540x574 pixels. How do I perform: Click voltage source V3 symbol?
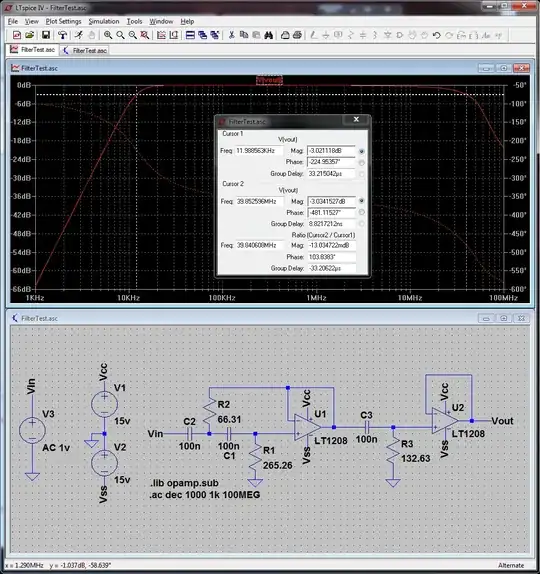32,431
